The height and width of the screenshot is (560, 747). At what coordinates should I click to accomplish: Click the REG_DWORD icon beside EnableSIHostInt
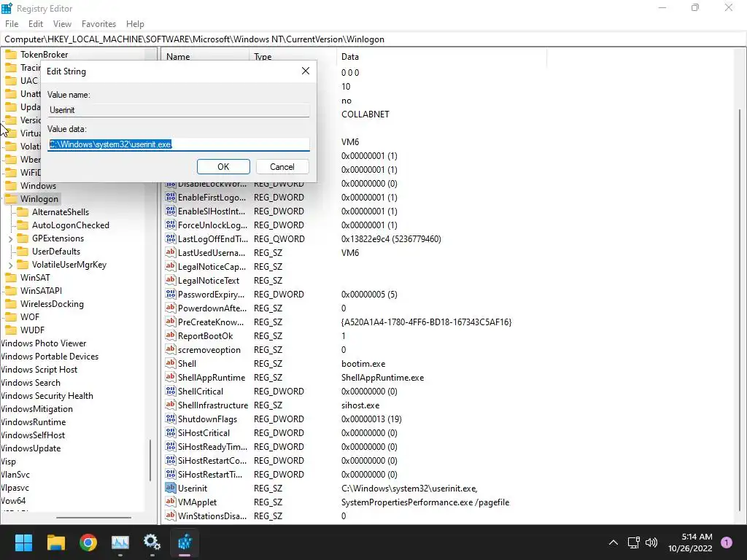click(x=170, y=211)
